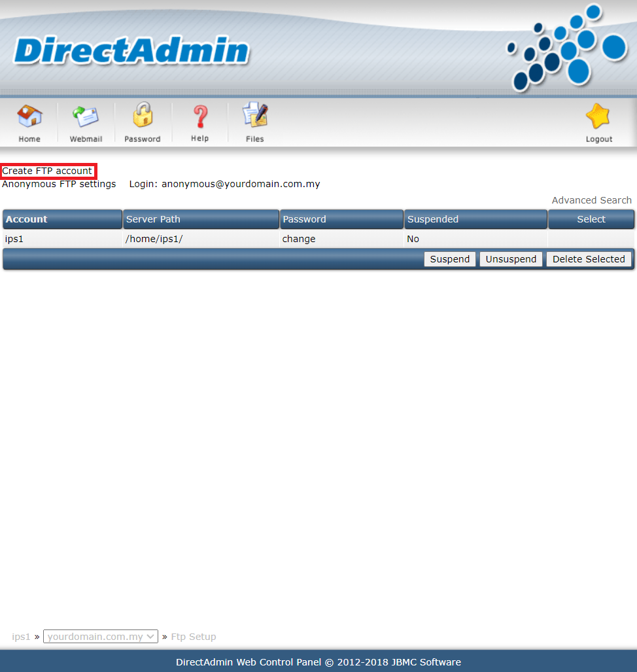Click the DirectAdmin logo
The height and width of the screenshot is (672, 637).
coord(131,52)
